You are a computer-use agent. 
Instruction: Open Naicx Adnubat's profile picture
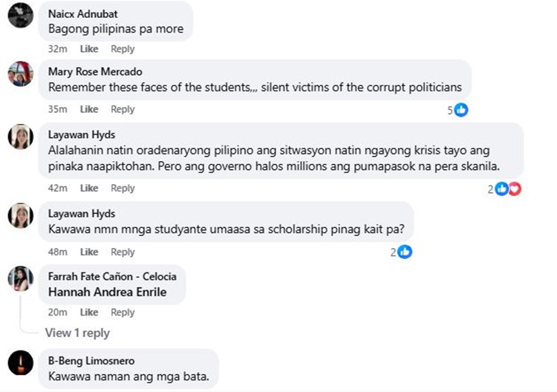[20, 15]
